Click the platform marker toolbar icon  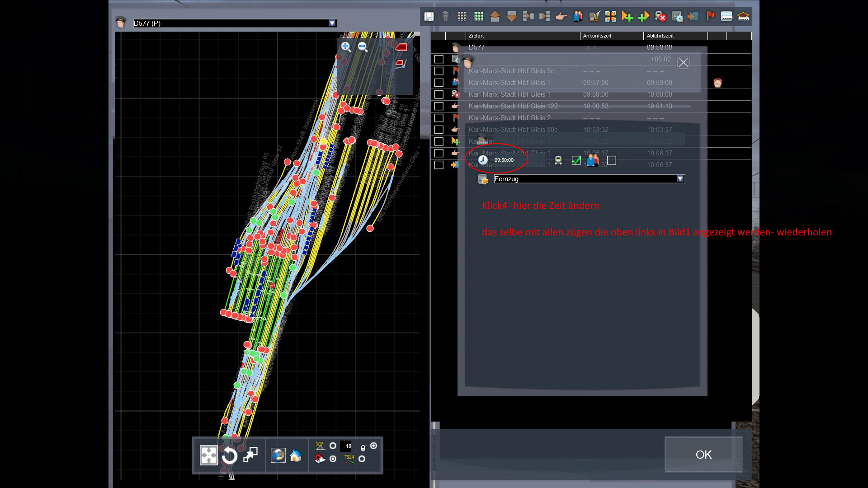[726, 17]
